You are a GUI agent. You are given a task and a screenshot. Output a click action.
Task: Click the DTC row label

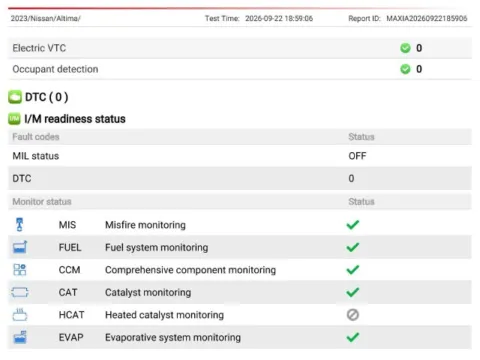point(22,179)
